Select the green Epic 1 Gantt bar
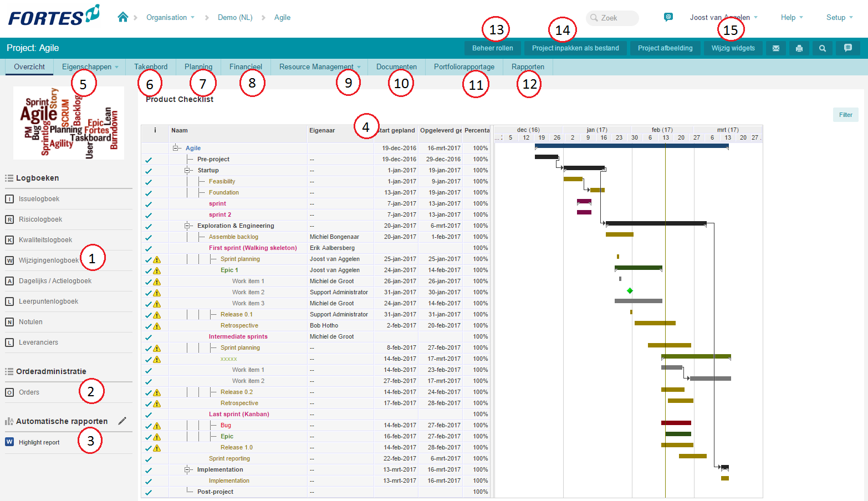This screenshot has height=501, width=868. (639, 268)
